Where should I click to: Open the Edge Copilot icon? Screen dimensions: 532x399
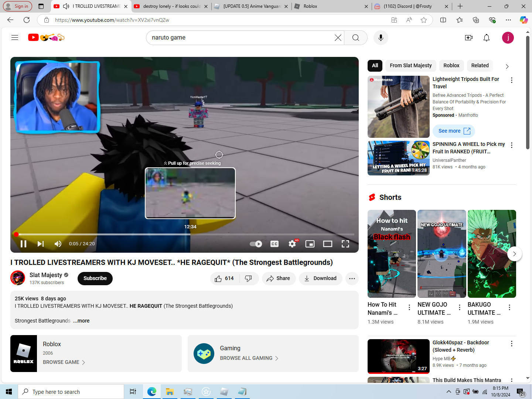click(524, 20)
